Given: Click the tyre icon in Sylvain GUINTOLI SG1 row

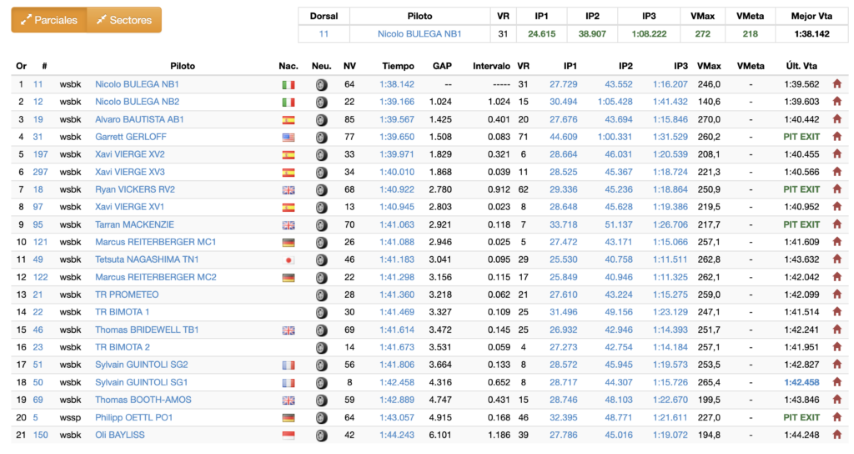Looking at the screenshot, I should (321, 383).
